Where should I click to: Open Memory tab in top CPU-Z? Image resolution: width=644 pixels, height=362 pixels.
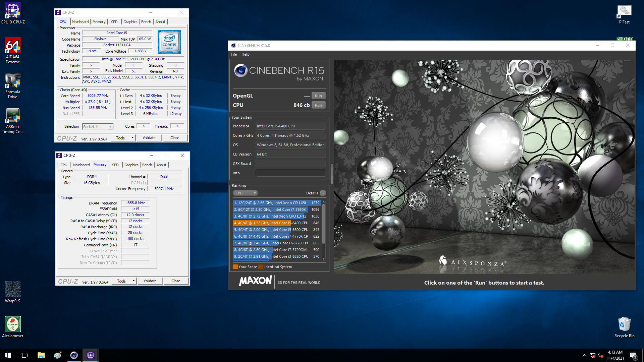click(99, 22)
